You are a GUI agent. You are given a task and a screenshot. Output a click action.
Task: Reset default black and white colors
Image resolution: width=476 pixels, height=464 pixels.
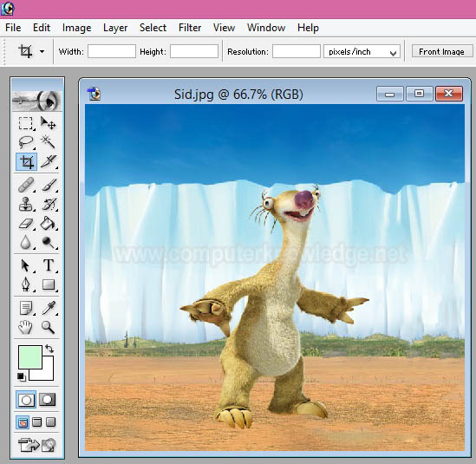tap(22, 377)
